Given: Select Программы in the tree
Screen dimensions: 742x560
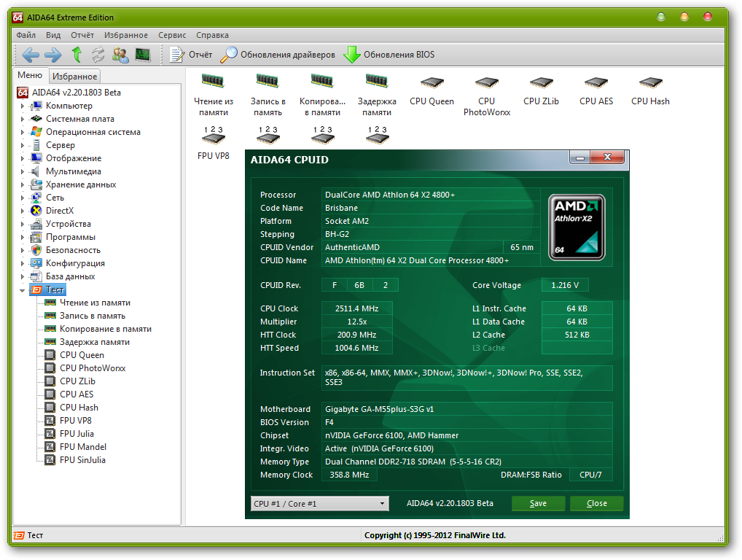Looking at the screenshot, I should pos(71,237).
